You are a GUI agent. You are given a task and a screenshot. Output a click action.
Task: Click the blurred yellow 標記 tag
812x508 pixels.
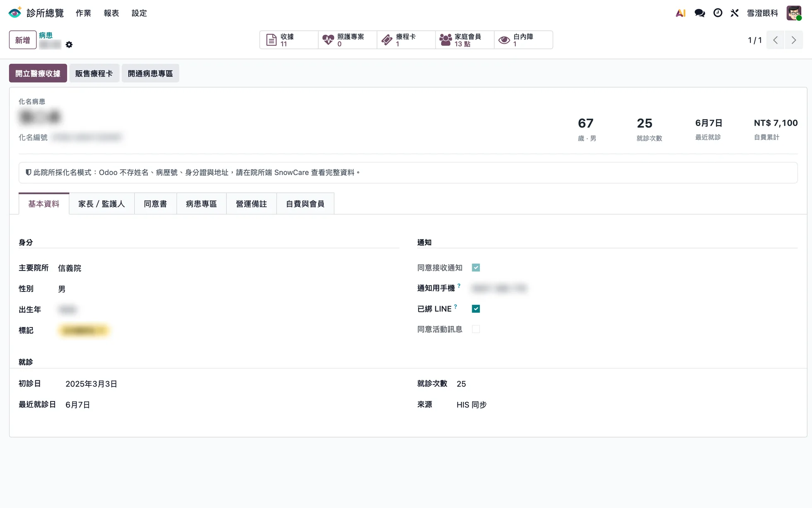pyautogui.click(x=84, y=331)
